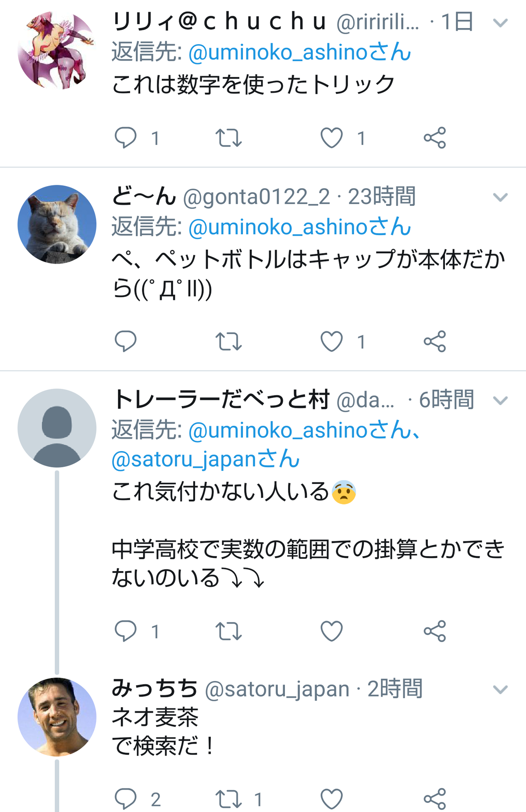The image size is (526, 812).
Task: Open the chevron menu on トレーラーだべっと村's tweet
Action: 500,401
